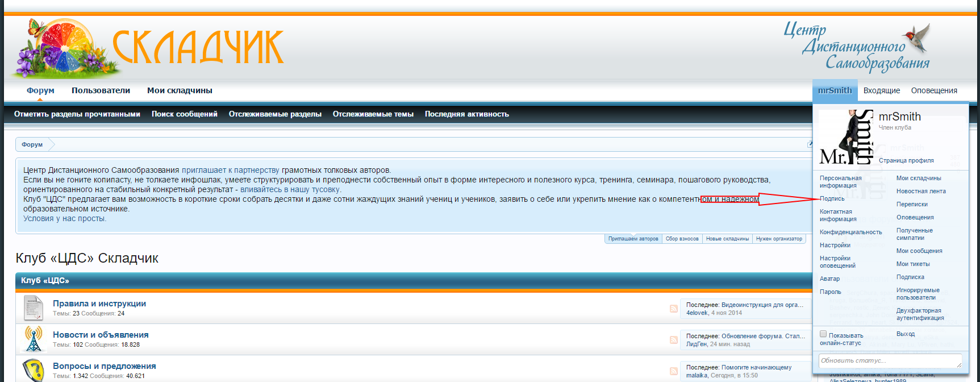980x382 pixels.
Task: Open Отслеживаемые темы
Action: 373,114
